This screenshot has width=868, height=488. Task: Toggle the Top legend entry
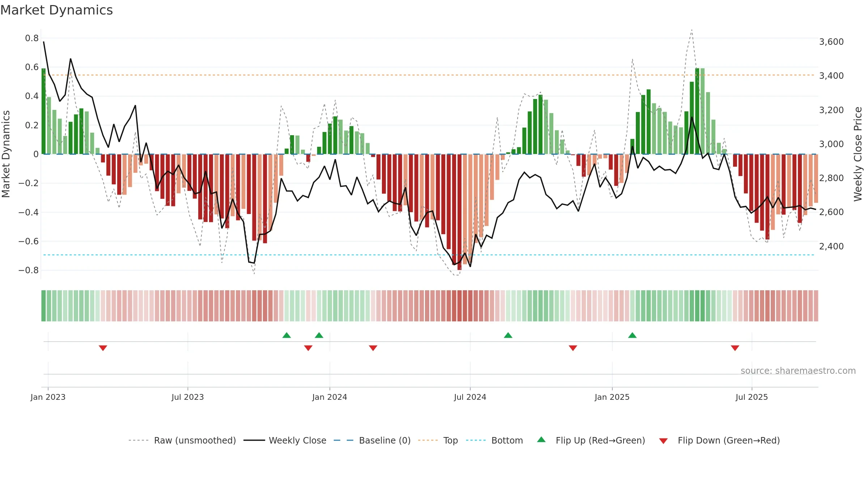pos(438,440)
